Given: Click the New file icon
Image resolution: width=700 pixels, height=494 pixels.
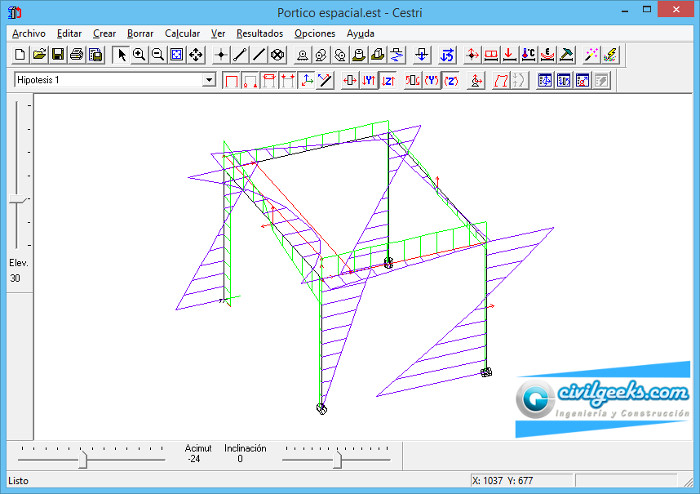Looking at the screenshot, I should click(21, 54).
